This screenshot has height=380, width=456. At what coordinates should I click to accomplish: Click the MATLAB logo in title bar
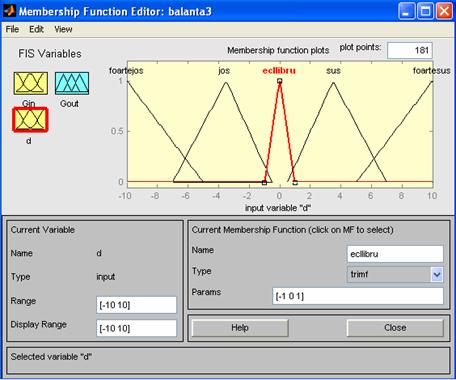9,11
